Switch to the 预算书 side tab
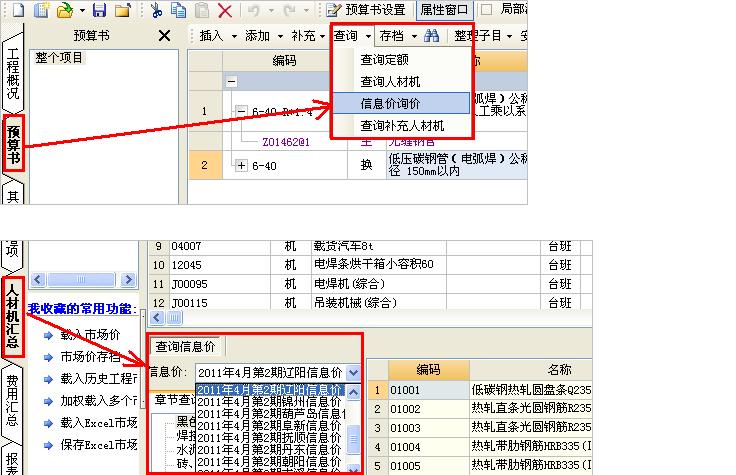 pyautogui.click(x=14, y=144)
